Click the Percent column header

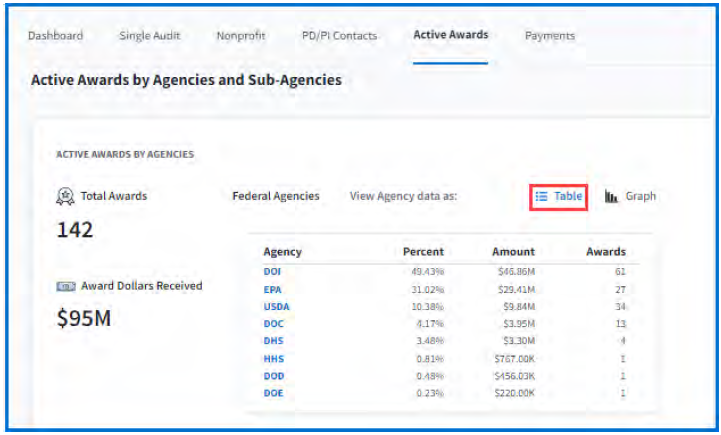pos(423,252)
